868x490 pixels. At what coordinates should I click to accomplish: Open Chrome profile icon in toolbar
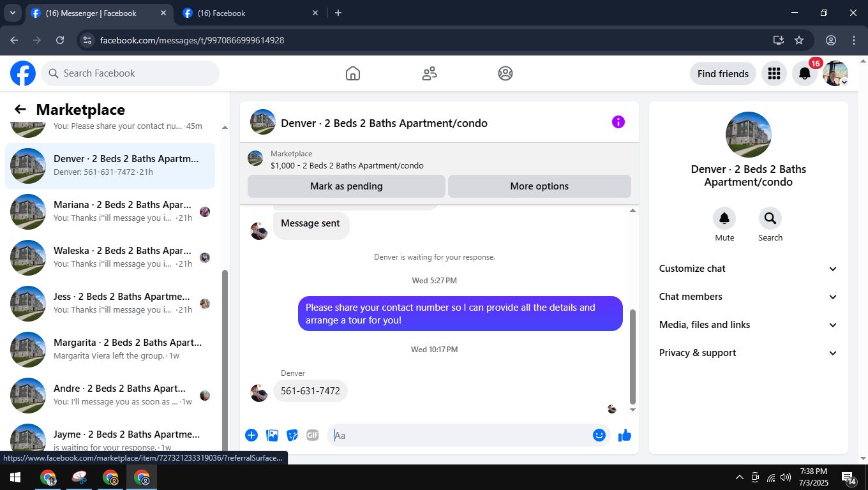tap(831, 40)
